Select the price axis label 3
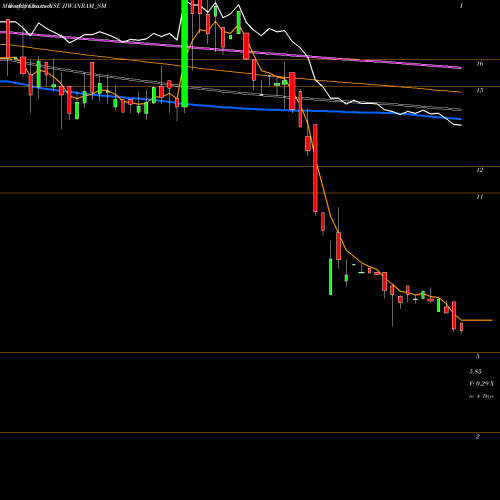The image size is (500, 500). click(x=478, y=356)
